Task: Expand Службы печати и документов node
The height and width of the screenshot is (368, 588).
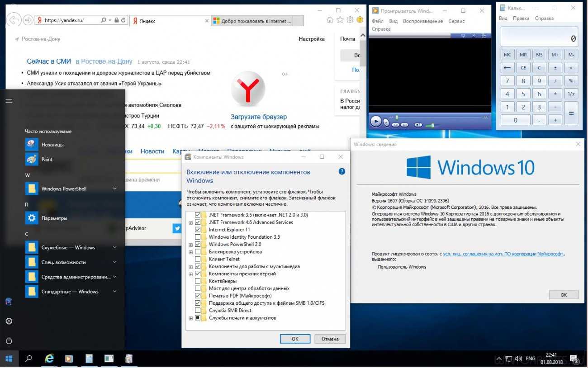Action: [191, 318]
